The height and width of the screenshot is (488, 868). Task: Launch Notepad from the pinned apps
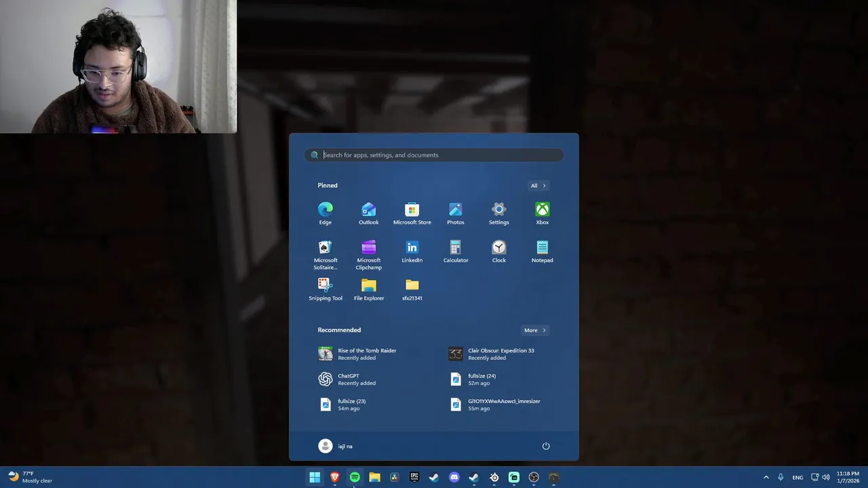(542, 251)
